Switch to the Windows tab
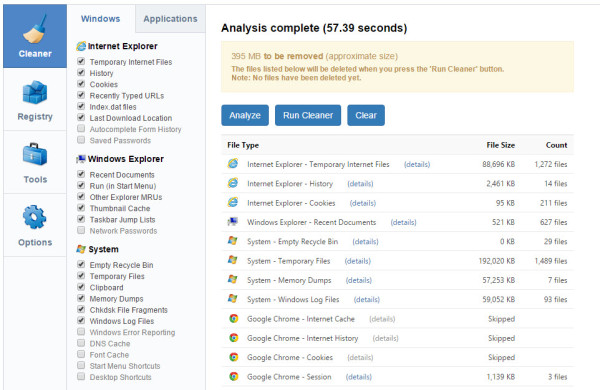600x390 pixels. (101, 19)
